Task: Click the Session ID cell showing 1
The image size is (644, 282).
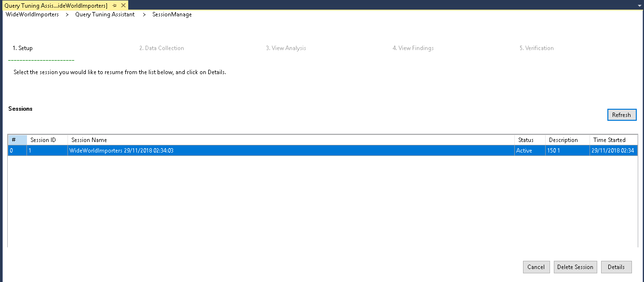Action: point(47,151)
